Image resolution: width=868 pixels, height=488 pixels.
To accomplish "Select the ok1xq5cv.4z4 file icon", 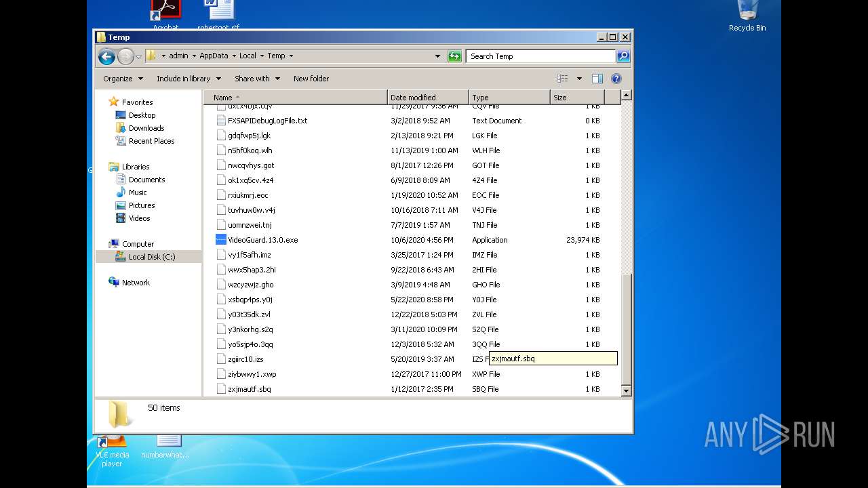I will (220, 180).
